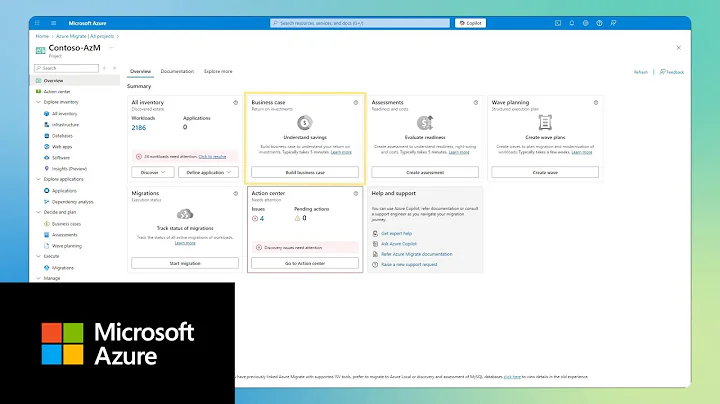720x404 pixels.
Task: Click Create wave button
Action: (545, 173)
